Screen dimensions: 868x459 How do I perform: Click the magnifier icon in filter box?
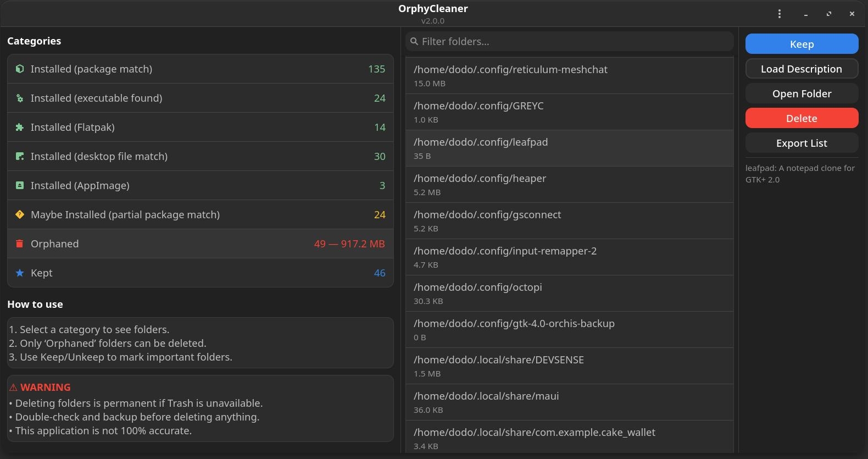414,41
